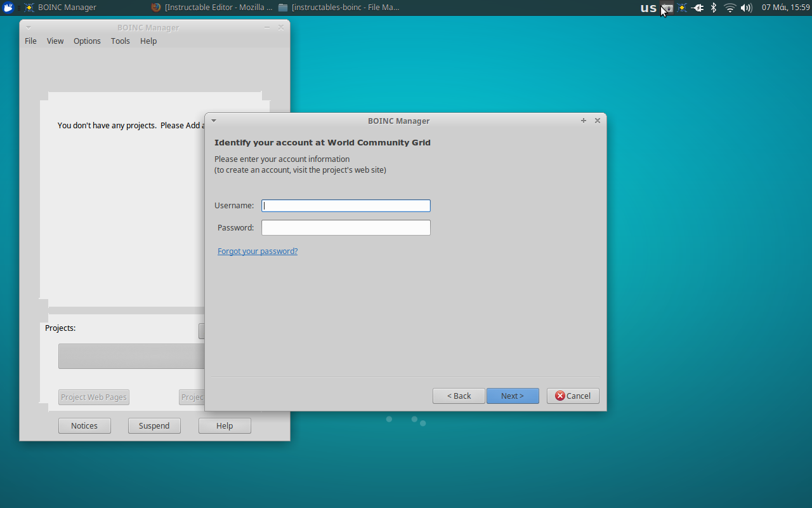Screen dimensions: 812x508
Task: Click the Help button at window bottom
Action: (225, 425)
